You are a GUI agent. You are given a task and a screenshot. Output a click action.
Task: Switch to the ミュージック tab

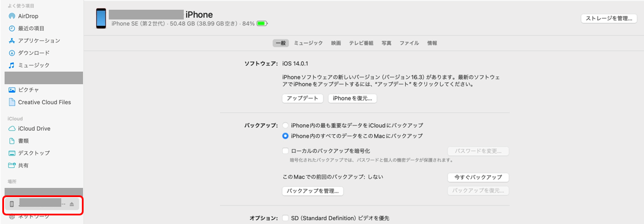pyautogui.click(x=308, y=43)
